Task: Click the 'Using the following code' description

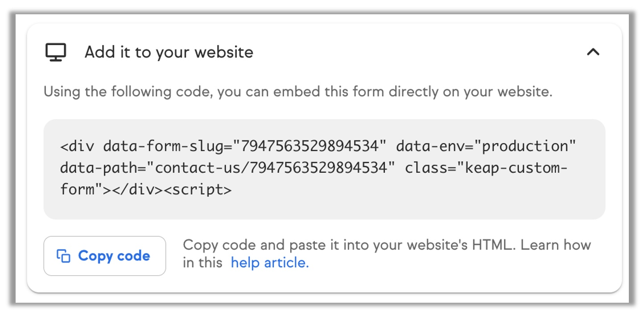Action: coord(298,92)
